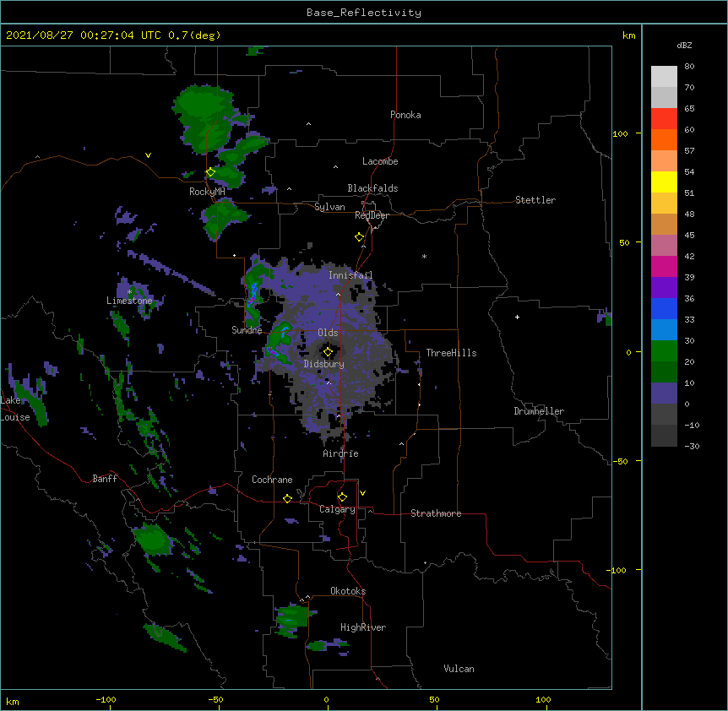Click the yellow V marker east of Calgary

[x=362, y=493]
